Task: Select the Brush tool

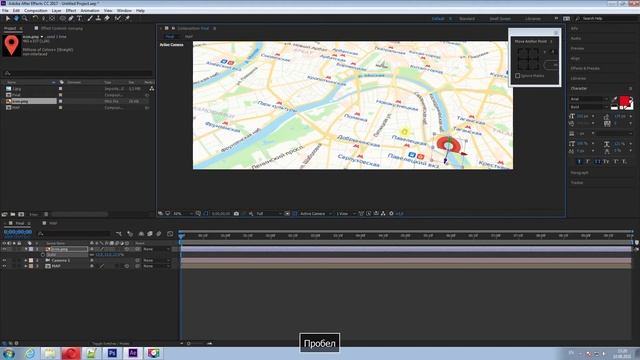Action: click(90, 18)
